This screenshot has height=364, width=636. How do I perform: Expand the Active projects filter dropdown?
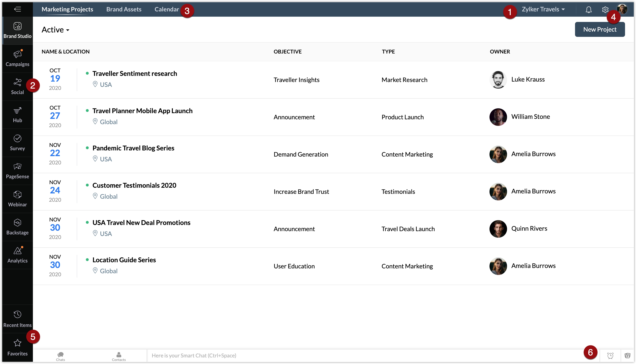(55, 30)
